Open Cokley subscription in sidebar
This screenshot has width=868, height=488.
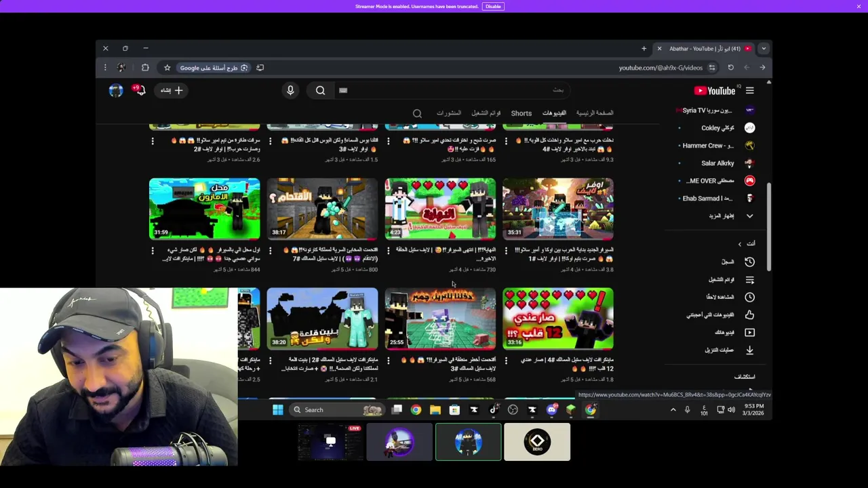tap(717, 127)
